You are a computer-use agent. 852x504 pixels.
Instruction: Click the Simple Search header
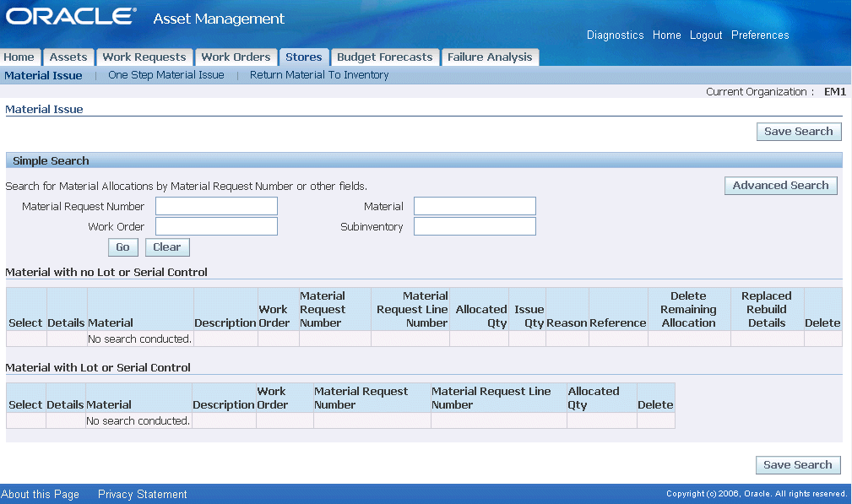51,160
